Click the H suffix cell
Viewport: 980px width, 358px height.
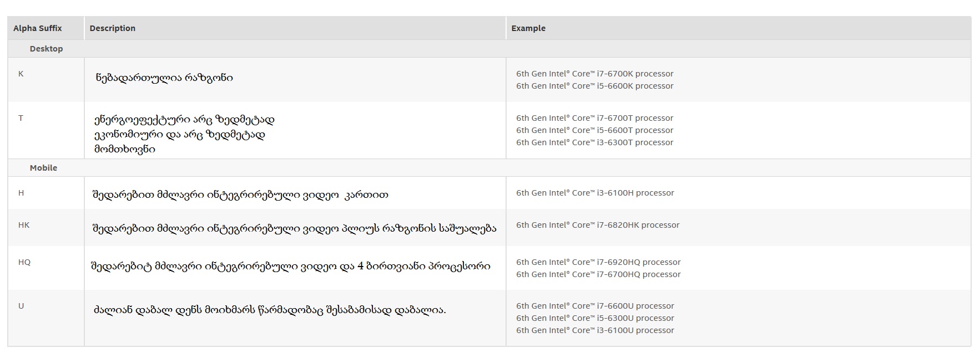click(x=21, y=193)
